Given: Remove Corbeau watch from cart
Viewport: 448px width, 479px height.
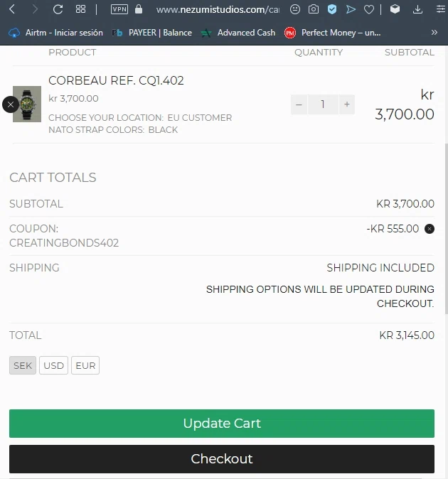Looking at the screenshot, I should pyautogui.click(x=11, y=104).
